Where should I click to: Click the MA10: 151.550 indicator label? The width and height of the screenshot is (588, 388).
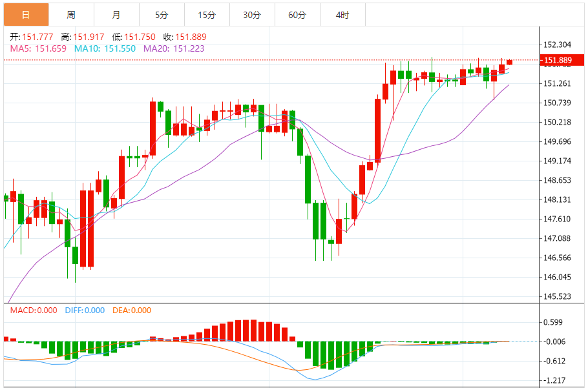point(105,48)
